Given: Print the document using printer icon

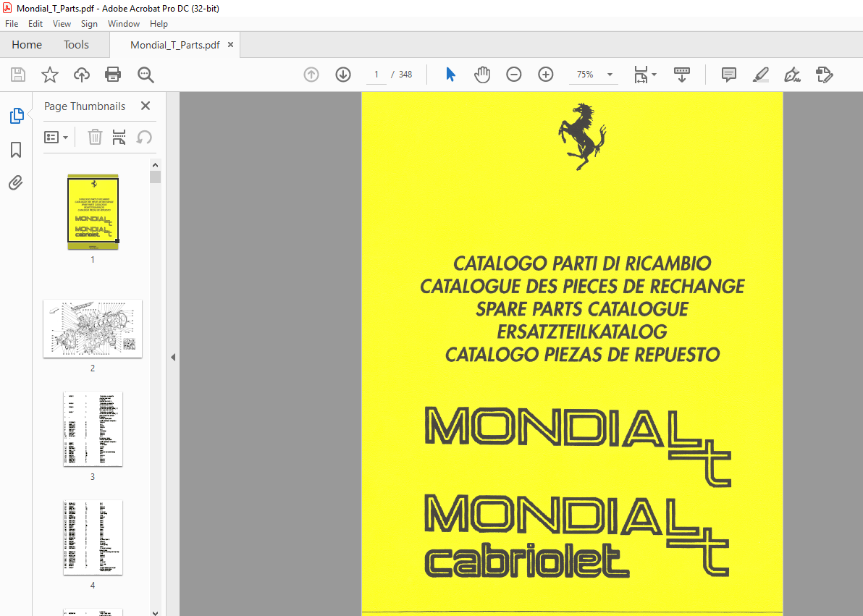Looking at the screenshot, I should (113, 75).
